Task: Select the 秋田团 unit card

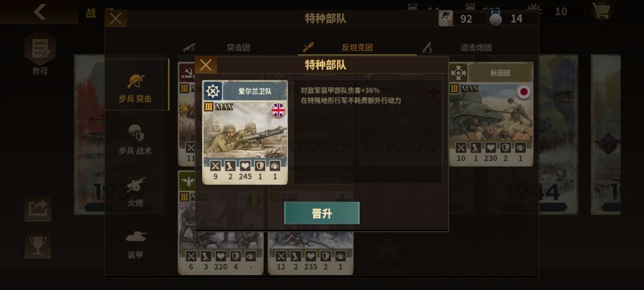Action: coord(491,114)
